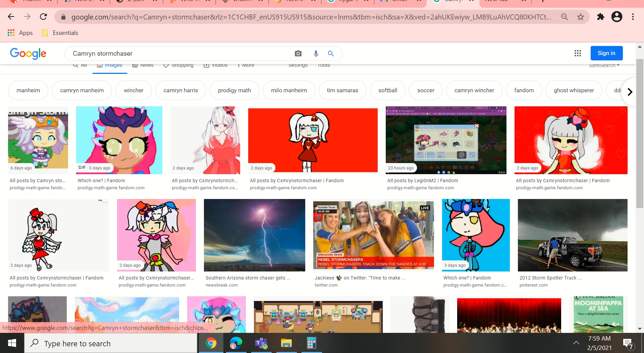Viewport: 644px width, 353px height.
Task: Open the soccer suggestion chip
Action: (x=426, y=90)
